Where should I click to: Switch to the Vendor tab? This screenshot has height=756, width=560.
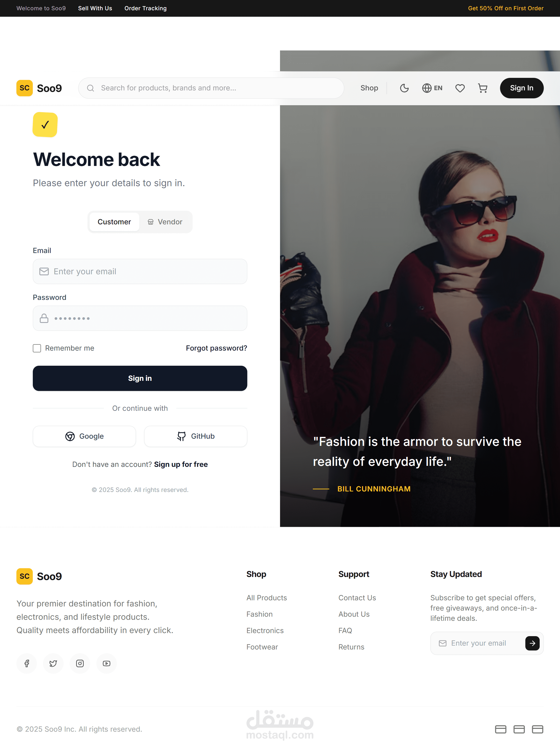point(165,222)
